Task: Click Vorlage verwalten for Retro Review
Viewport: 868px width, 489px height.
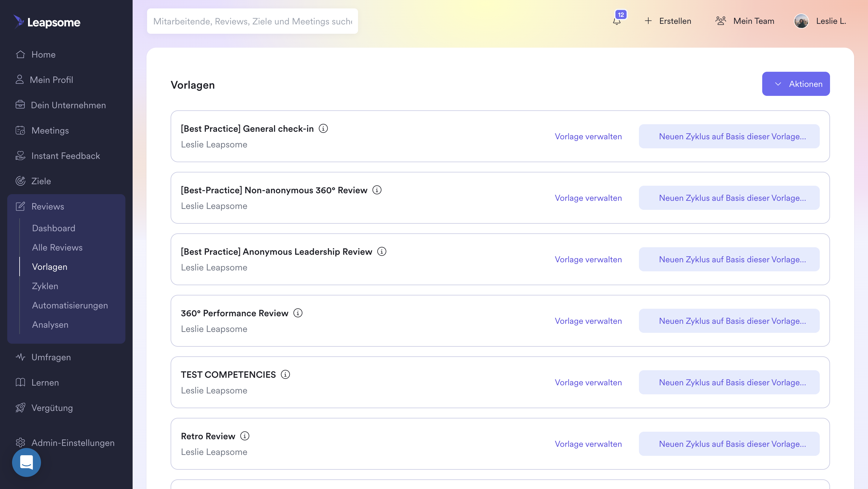Action: (x=588, y=444)
